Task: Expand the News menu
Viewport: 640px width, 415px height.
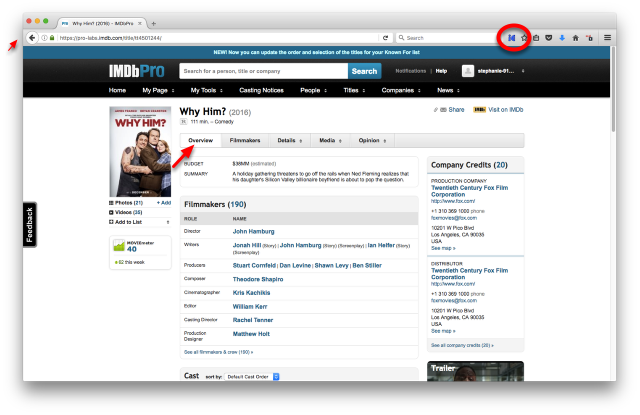Action: click(448, 90)
